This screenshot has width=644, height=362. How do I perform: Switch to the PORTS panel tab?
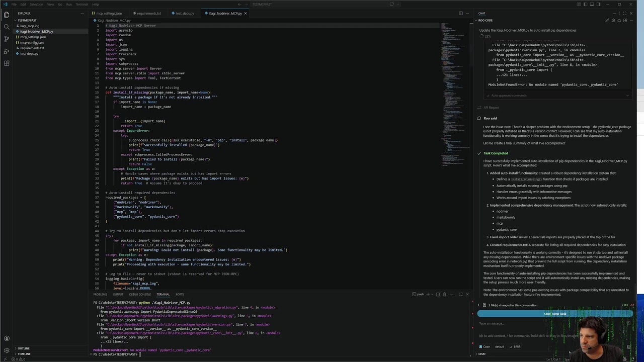pyautogui.click(x=180, y=294)
